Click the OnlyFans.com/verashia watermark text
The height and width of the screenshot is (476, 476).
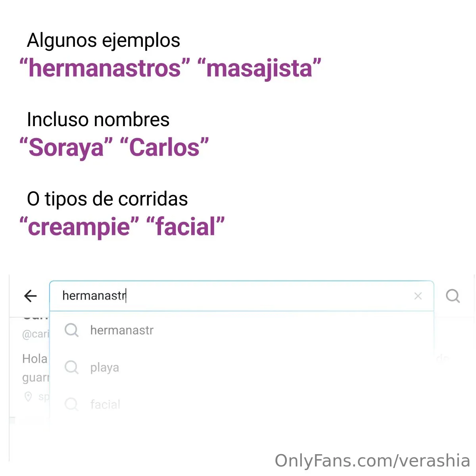point(372,461)
